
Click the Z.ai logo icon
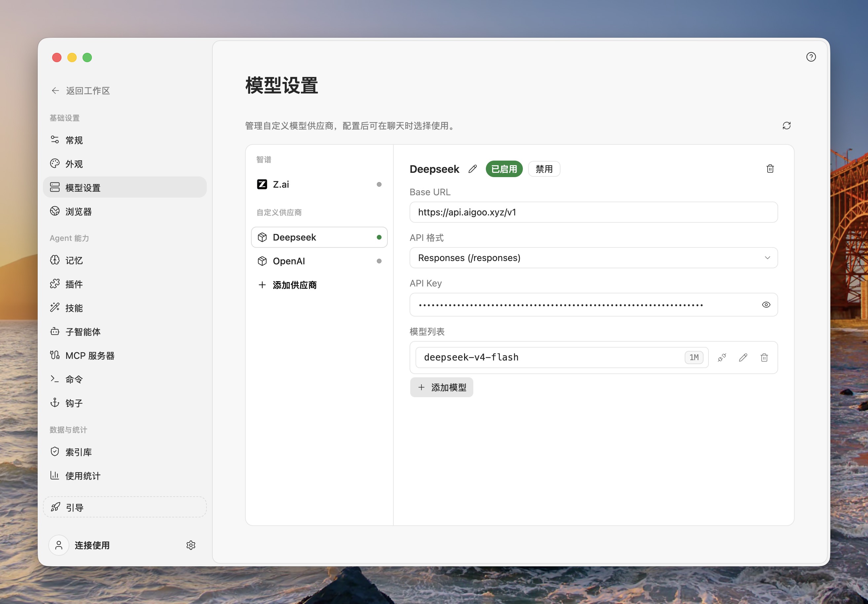[x=262, y=184]
